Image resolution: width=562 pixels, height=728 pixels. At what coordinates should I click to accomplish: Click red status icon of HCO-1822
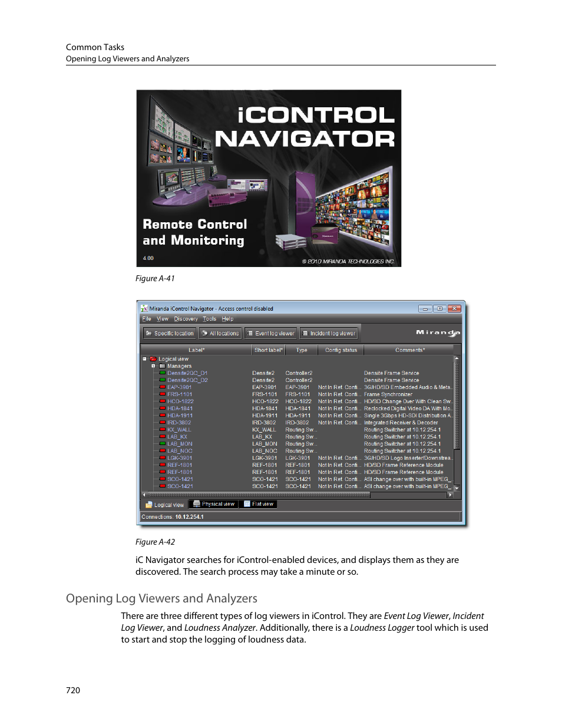(163, 401)
